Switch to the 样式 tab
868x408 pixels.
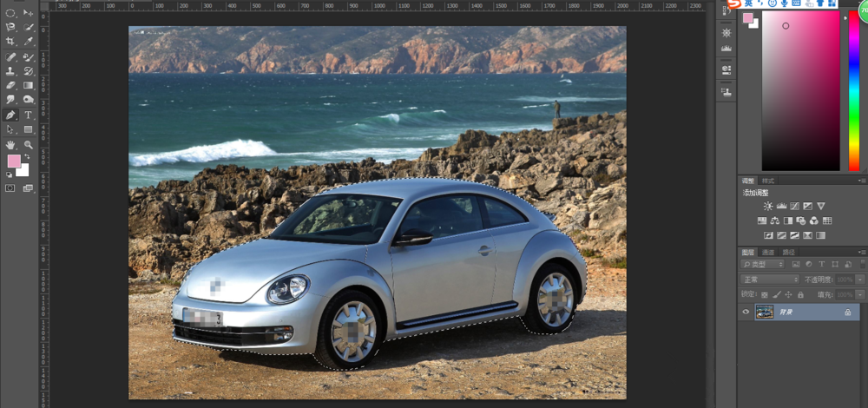point(768,181)
